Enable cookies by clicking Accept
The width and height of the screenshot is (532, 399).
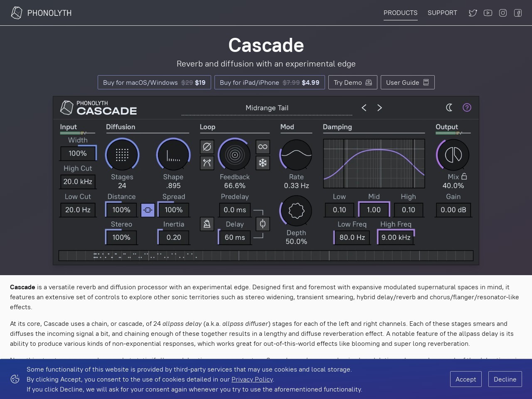465,379
